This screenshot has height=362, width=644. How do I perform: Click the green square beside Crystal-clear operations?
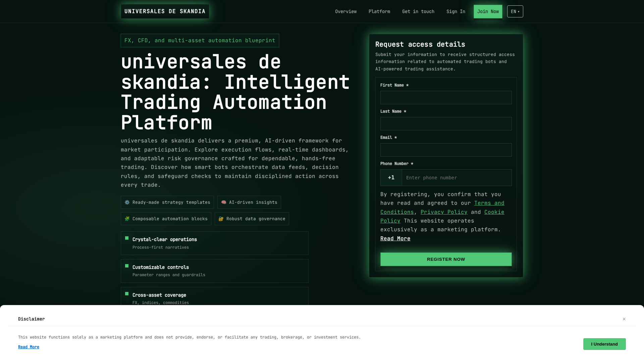[x=127, y=238]
